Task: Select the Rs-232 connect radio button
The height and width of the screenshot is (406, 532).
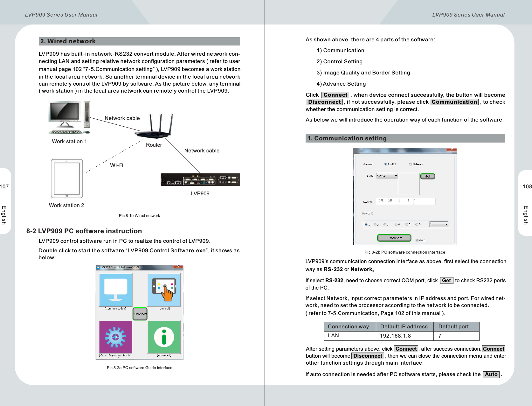Action: [x=385, y=164]
